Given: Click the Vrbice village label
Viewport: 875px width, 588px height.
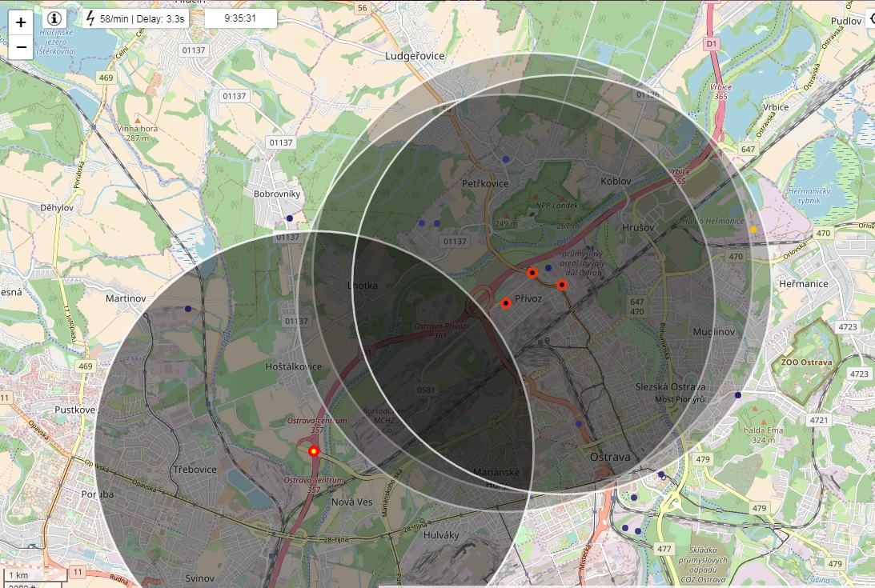Looking at the screenshot, I should point(776,107).
